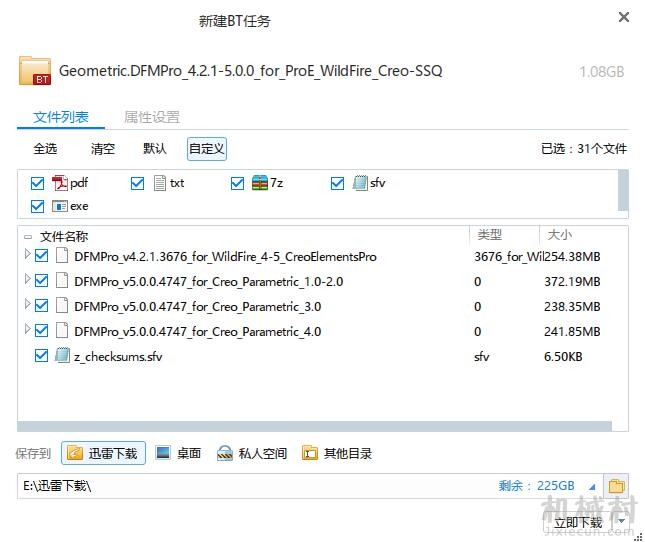Switch to the 属性设置 tab
Viewport: 645px width, 542px height.
[152, 117]
